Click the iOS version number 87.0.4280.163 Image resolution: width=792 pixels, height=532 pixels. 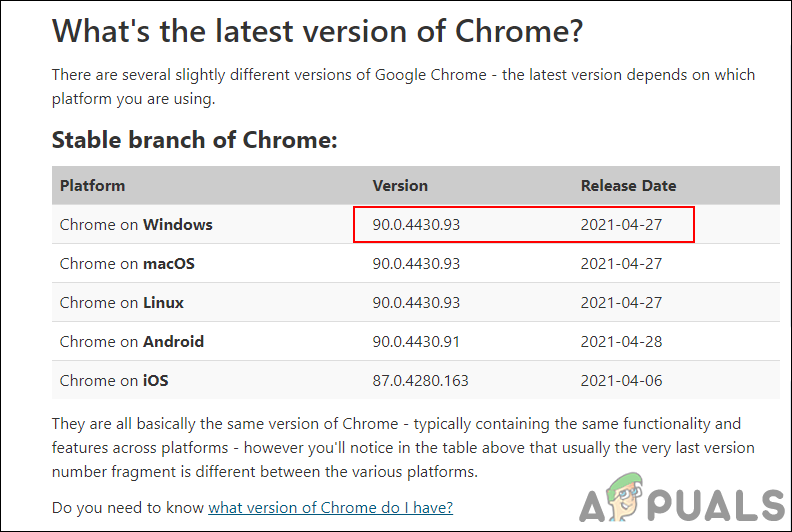click(x=420, y=380)
